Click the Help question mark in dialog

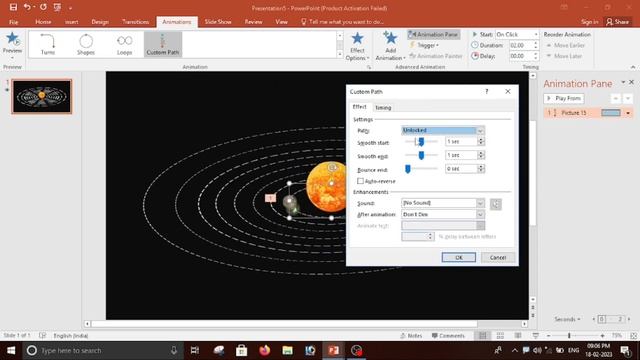(487, 91)
